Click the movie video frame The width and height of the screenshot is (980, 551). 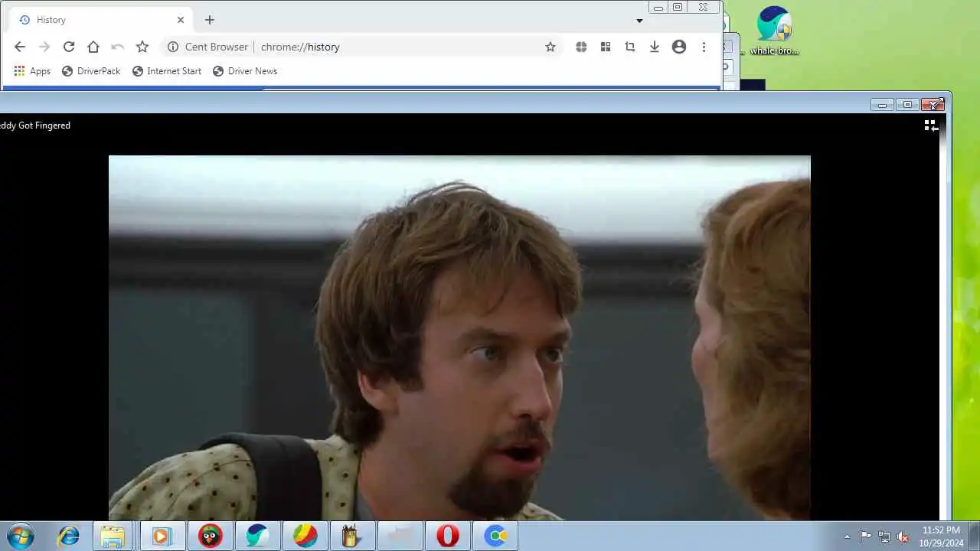click(x=459, y=337)
